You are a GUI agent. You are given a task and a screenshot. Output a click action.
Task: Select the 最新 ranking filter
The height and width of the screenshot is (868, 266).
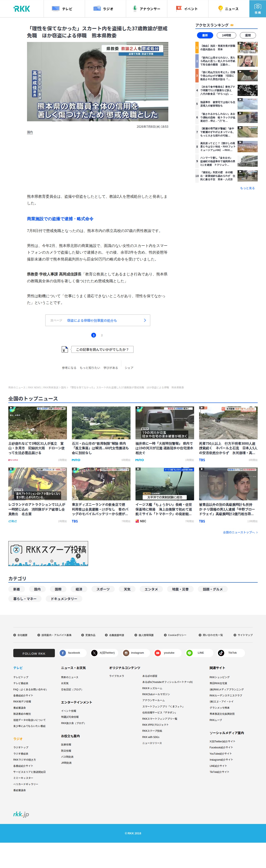(x=205, y=35)
